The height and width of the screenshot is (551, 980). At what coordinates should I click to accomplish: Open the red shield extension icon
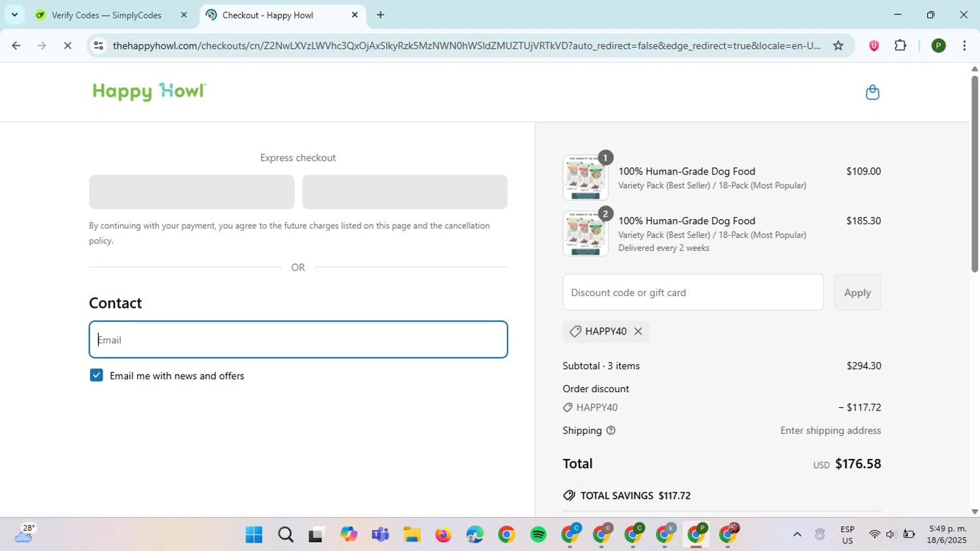coord(874,46)
